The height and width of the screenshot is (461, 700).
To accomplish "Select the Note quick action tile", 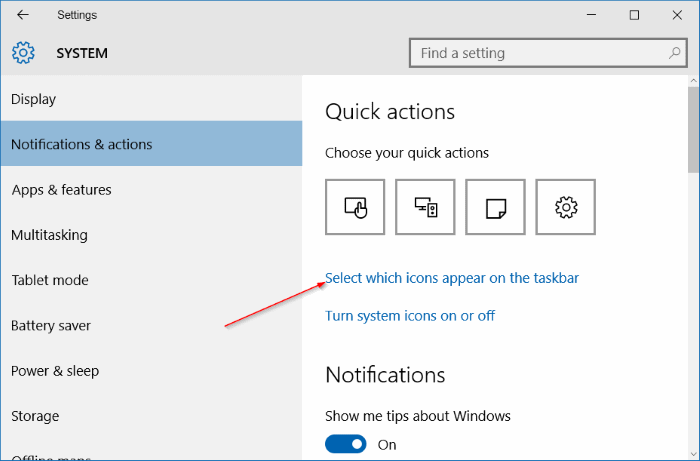I will pos(495,207).
